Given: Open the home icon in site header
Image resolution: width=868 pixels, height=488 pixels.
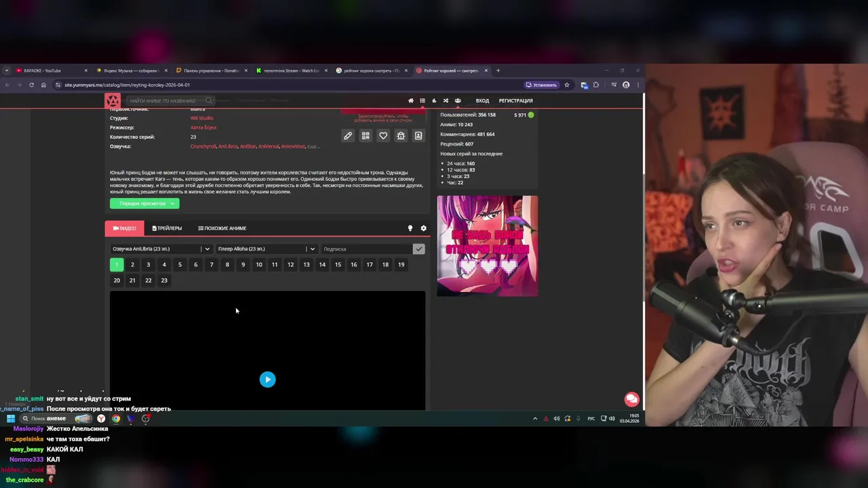Looking at the screenshot, I should 411,101.
